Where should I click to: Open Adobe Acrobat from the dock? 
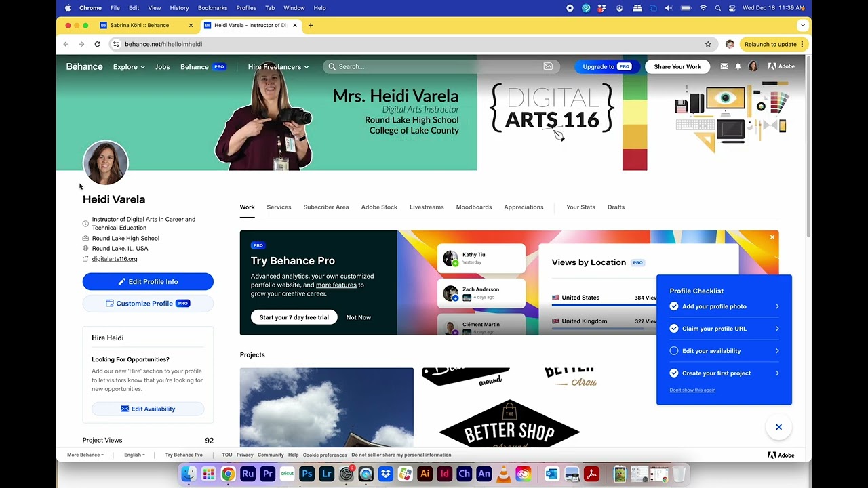click(x=591, y=474)
